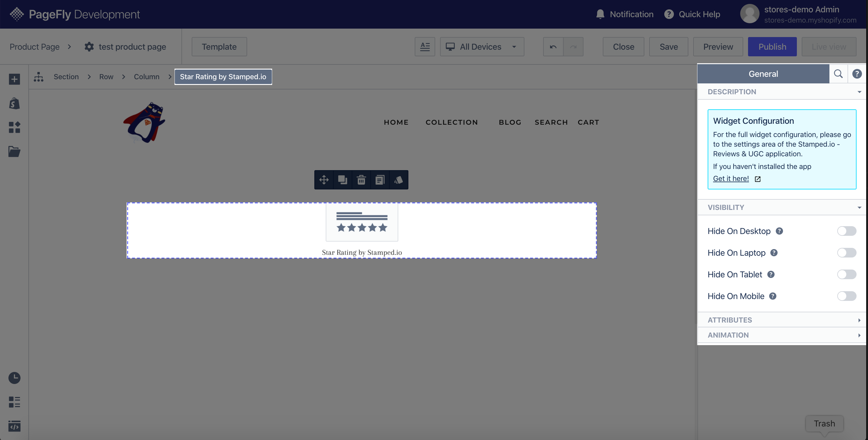Screen dimensions: 868x440
Task: Switch to the General tab
Action: (763, 74)
